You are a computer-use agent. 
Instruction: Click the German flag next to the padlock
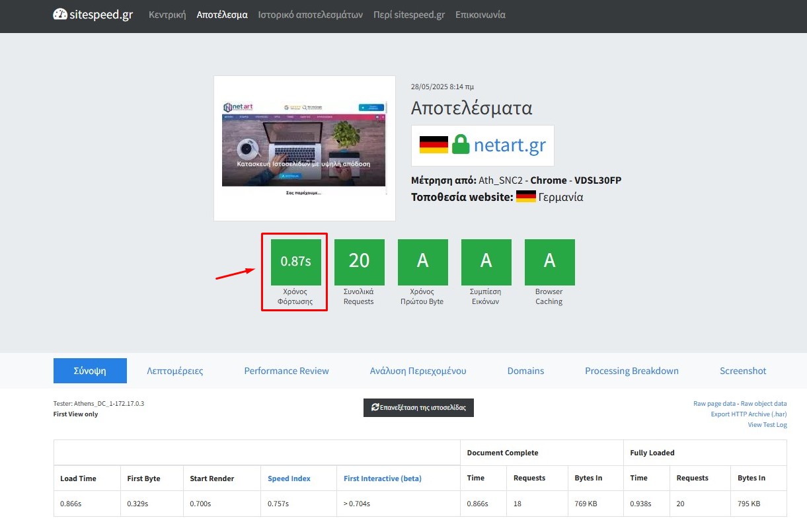pos(434,145)
